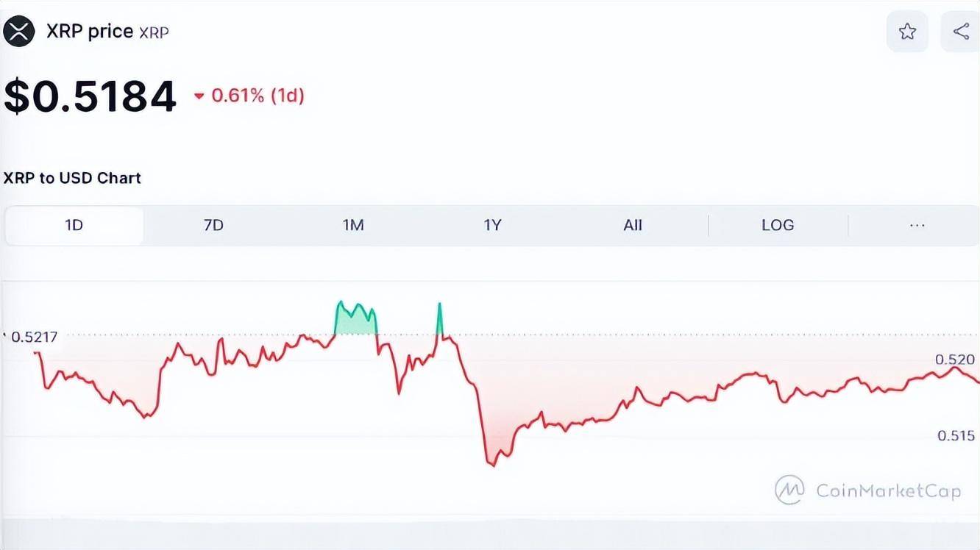
Task: Click the red down-arrow price change indicator
Action: tap(199, 96)
